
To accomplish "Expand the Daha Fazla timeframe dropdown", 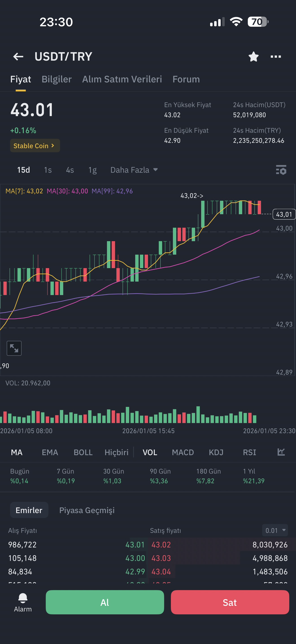I will tap(134, 170).
